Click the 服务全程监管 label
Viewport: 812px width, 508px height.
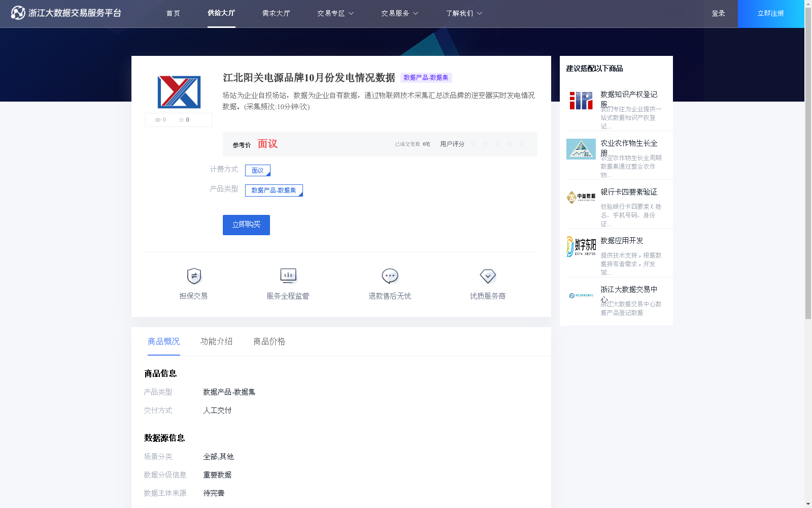pos(288,296)
